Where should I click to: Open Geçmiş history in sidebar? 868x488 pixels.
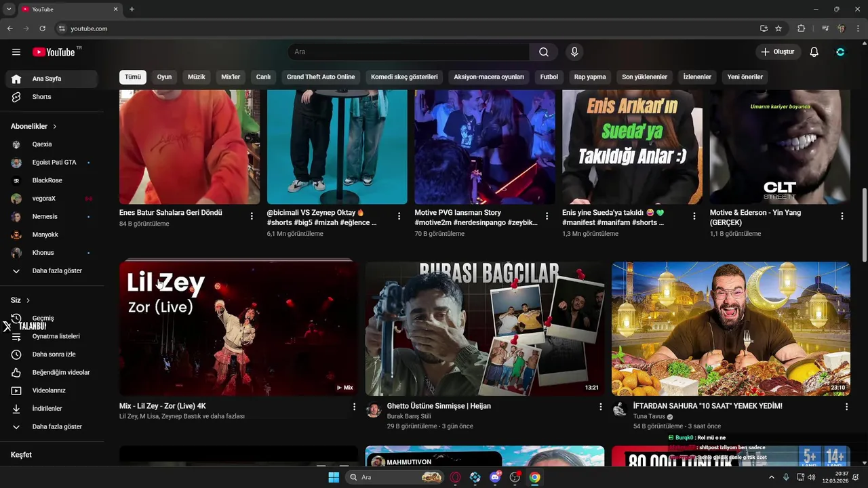click(x=52, y=319)
